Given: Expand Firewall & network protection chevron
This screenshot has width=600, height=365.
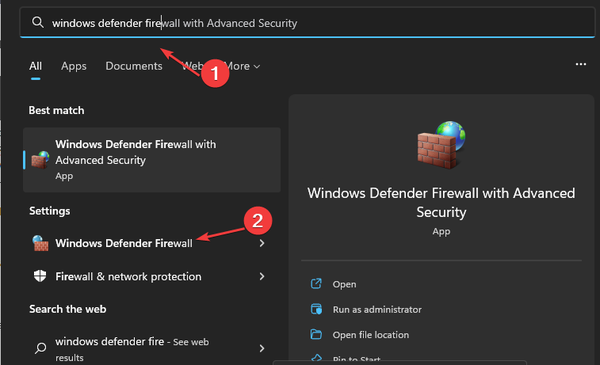Looking at the screenshot, I should pos(262,276).
